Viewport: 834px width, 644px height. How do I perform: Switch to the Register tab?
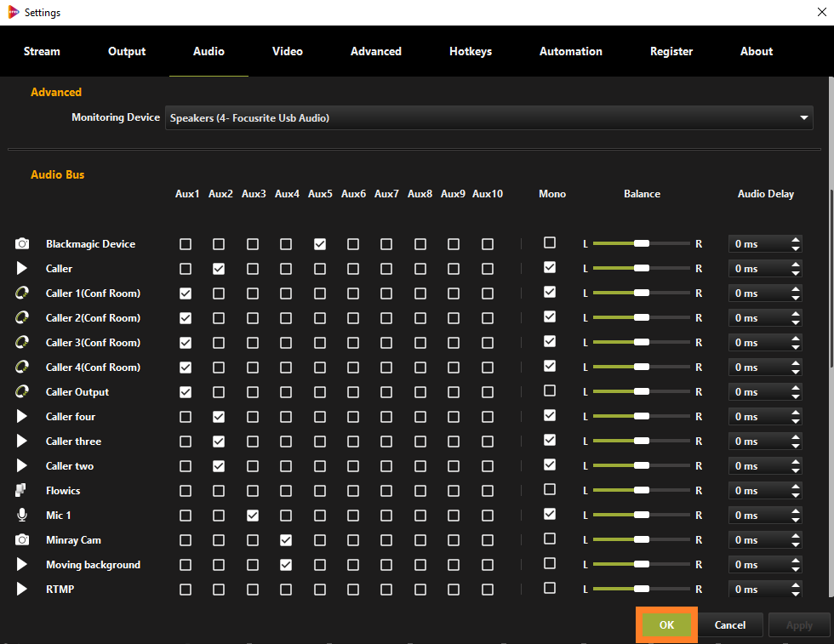[671, 52]
